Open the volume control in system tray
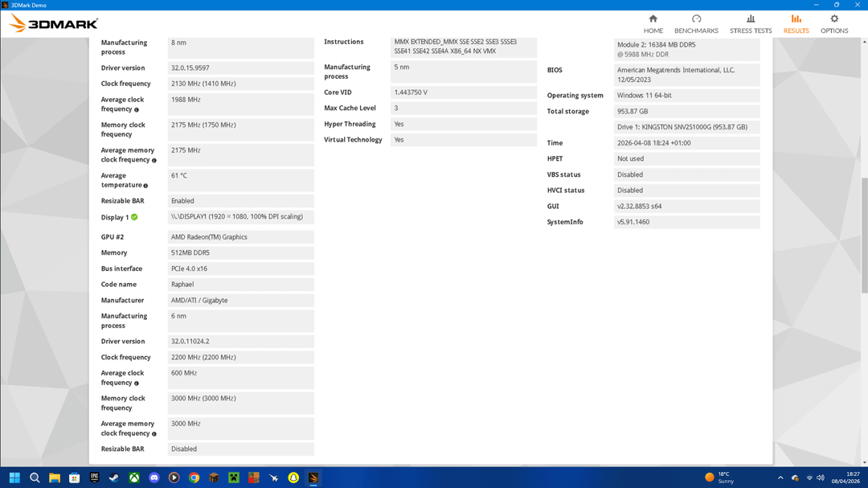868x488 pixels. (x=819, y=478)
